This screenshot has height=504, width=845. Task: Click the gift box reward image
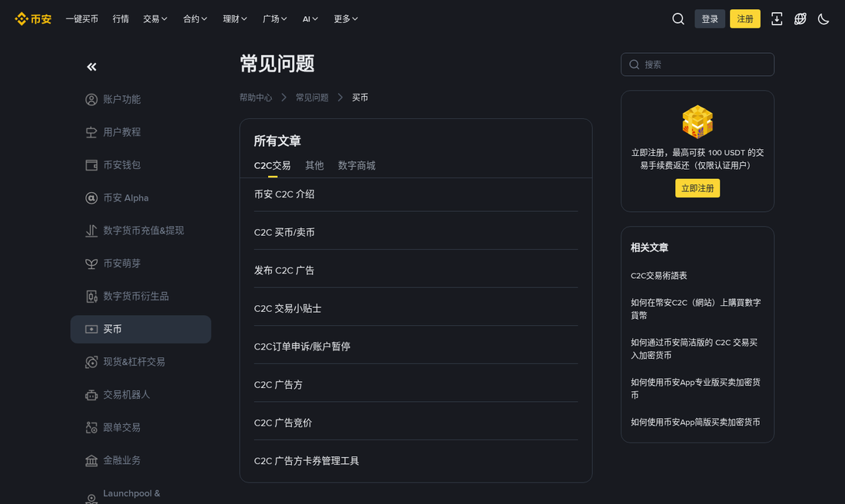point(698,122)
